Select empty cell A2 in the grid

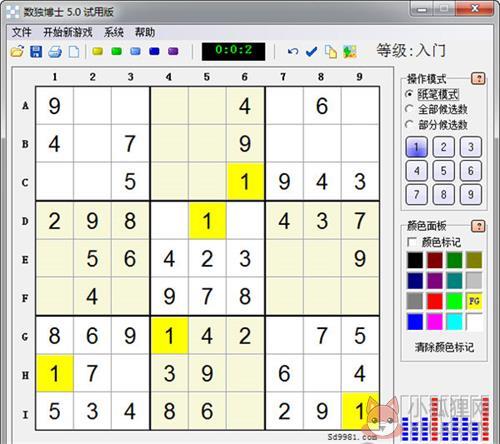[x=92, y=106]
